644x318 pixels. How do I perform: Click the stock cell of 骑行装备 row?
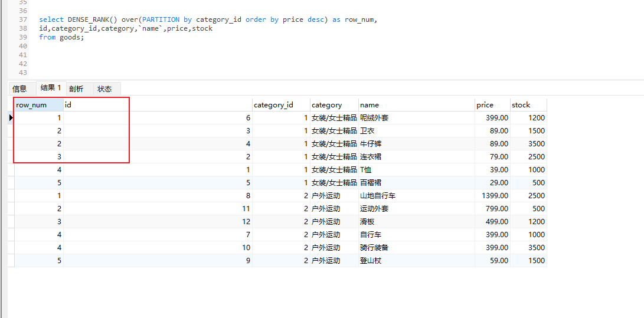pyautogui.click(x=528, y=247)
